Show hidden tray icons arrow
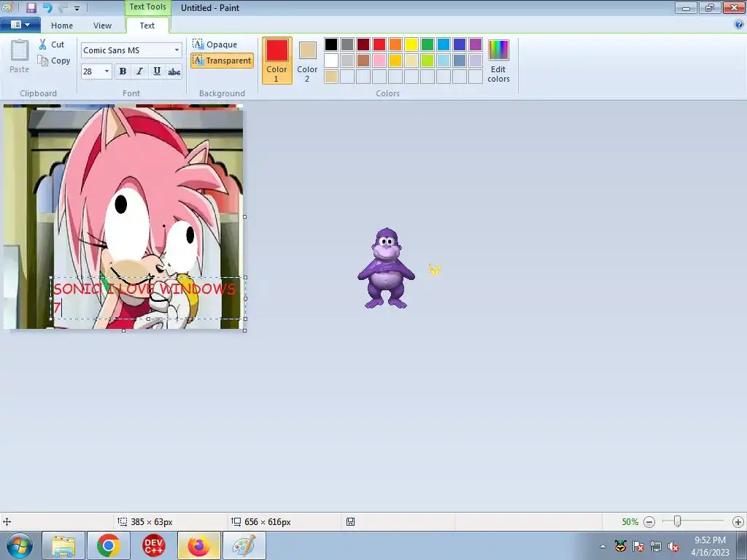This screenshot has height=560, width=747. [603, 546]
